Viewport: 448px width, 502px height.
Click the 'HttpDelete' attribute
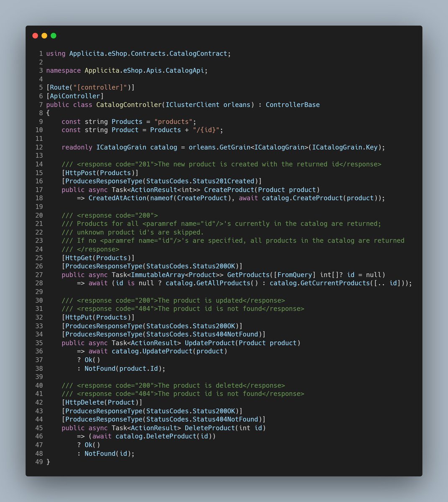coord(85,402)
